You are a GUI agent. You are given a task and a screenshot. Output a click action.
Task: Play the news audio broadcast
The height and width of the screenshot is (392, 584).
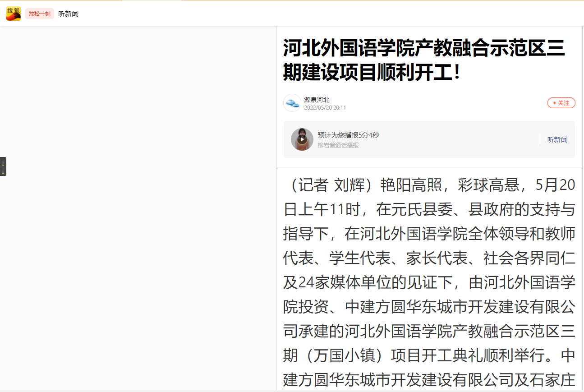[x=302, y=139]
